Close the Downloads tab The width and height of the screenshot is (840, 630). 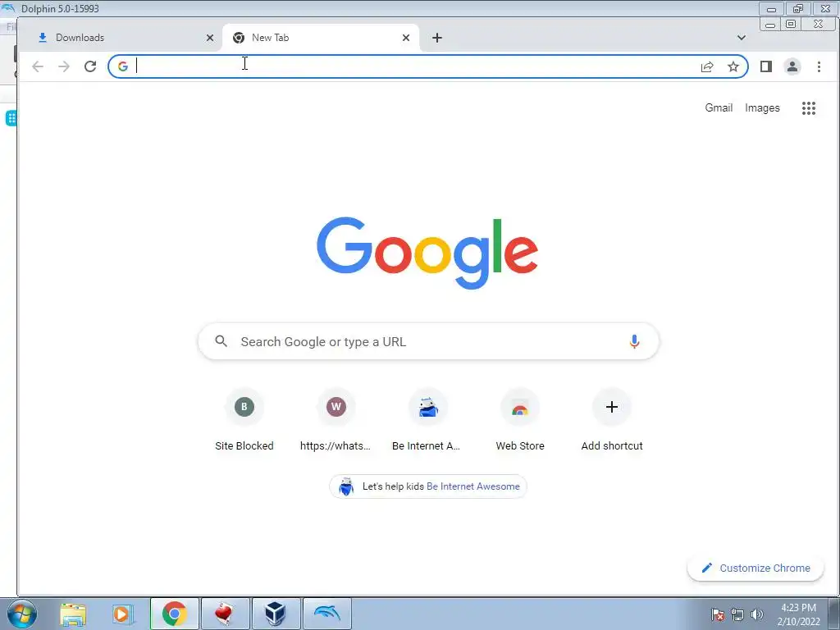pos(210,38)
